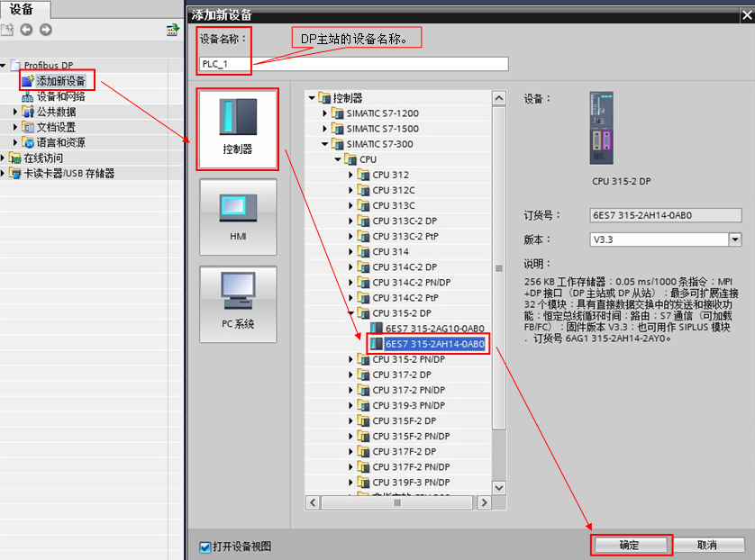
Task: Expand CPU 314C-2 PN/DP node
Action: [350, 283]
